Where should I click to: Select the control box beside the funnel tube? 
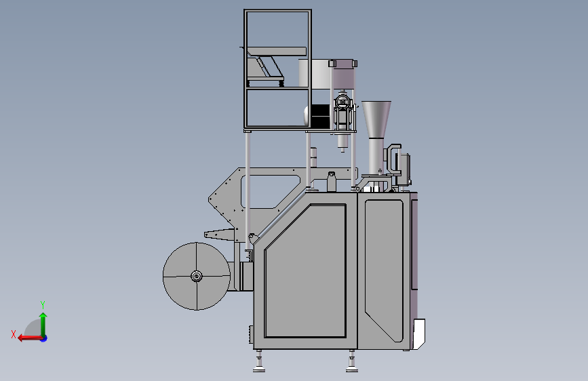403,169
